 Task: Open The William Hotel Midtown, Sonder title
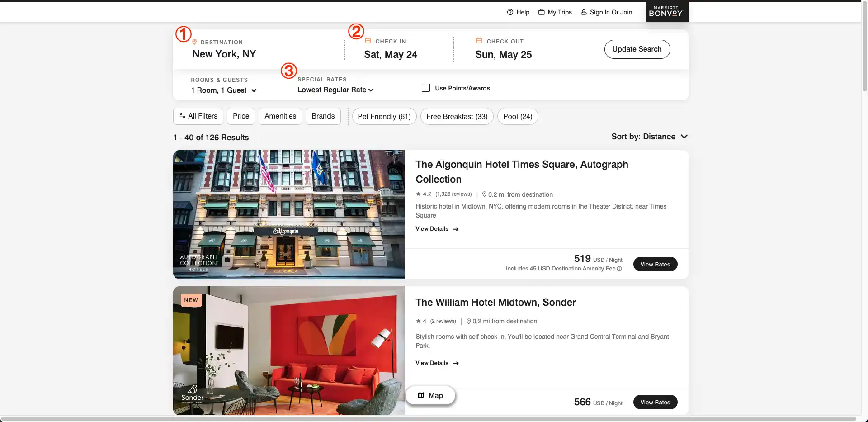coord(495,303)
